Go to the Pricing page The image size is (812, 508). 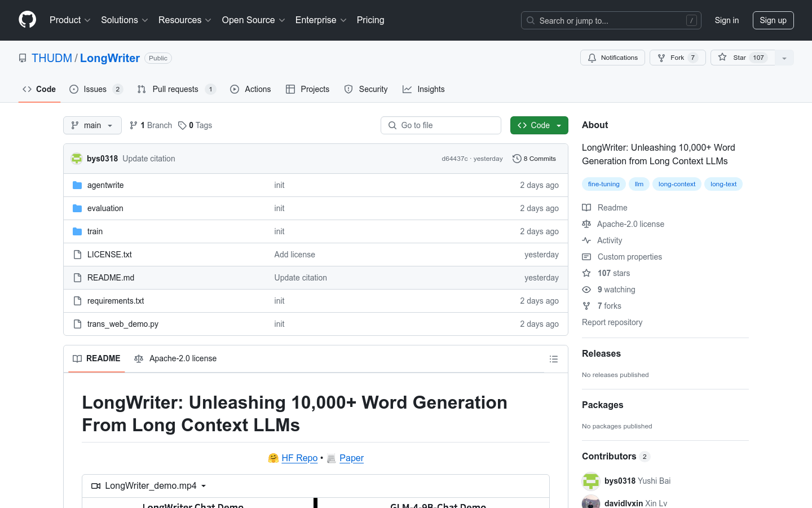[370, 20]
